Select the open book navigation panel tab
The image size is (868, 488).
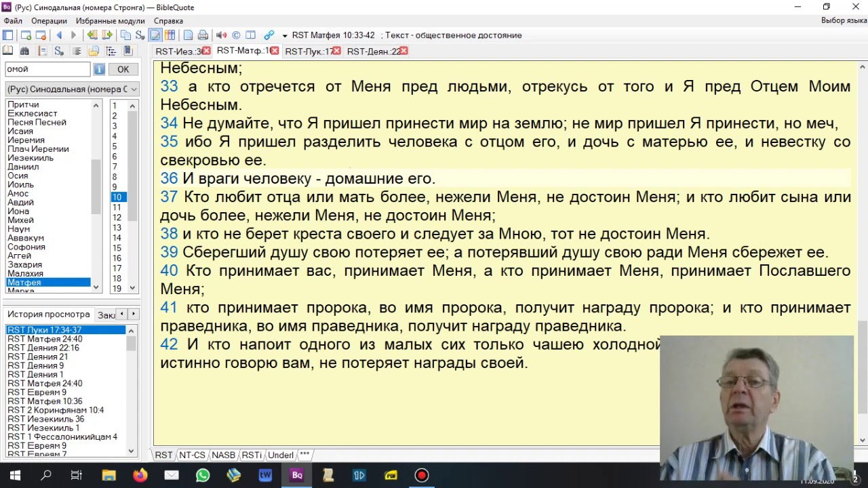[x=7, y=51]
